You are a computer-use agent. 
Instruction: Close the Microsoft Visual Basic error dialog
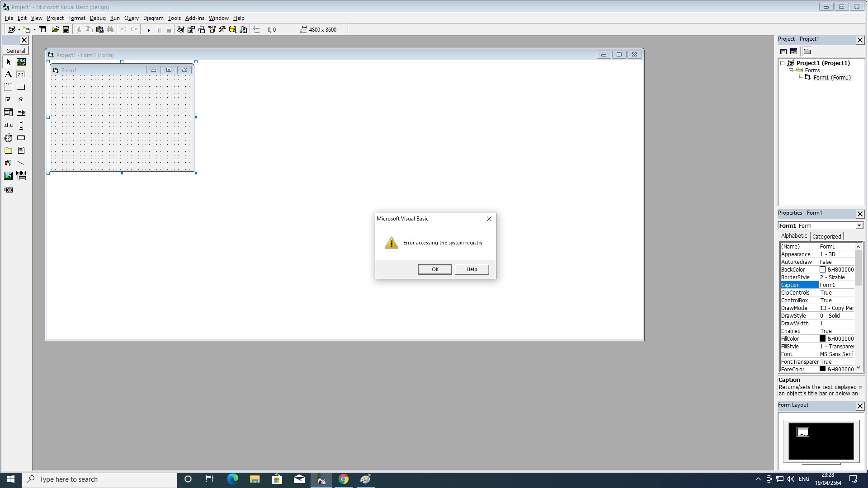point(489,219)
